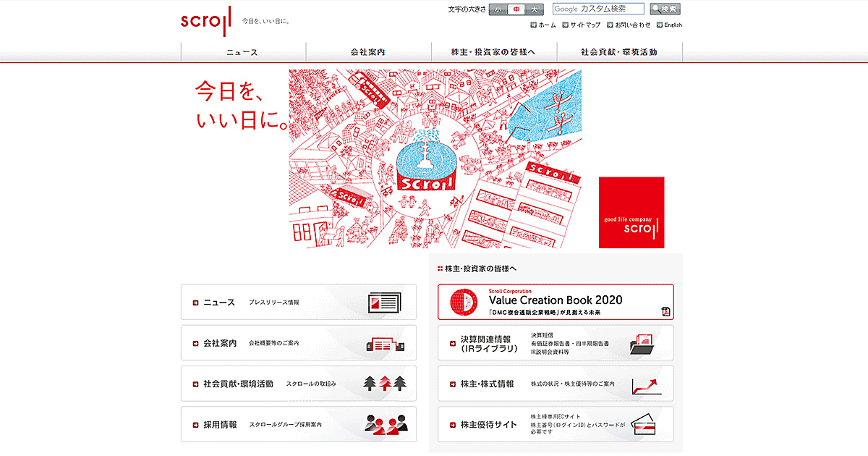The image size is (868, 456).
Task: Click the Scroll logo in header
Action: pos(206,20)
